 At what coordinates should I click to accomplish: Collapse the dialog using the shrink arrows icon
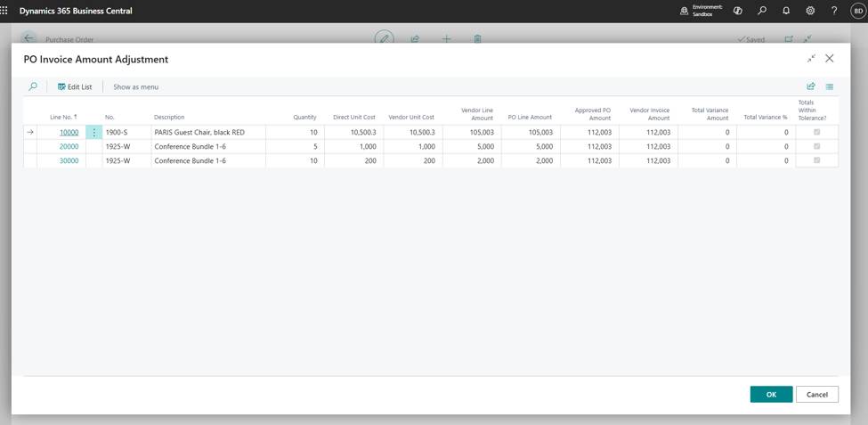(x=812, y=58)
